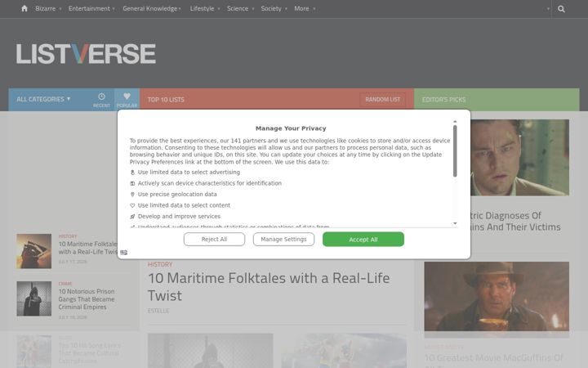Expand the Science menu

[x=240, y=8]
